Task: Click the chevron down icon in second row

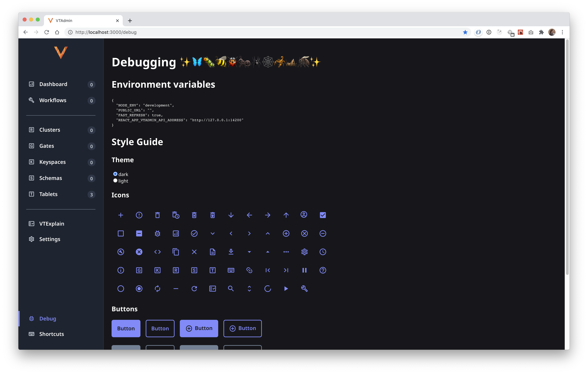Action: tap(212, 233)
